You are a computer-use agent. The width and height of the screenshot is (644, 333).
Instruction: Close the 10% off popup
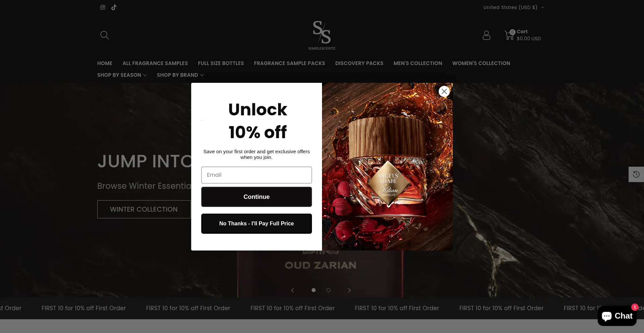pos(444,91)
